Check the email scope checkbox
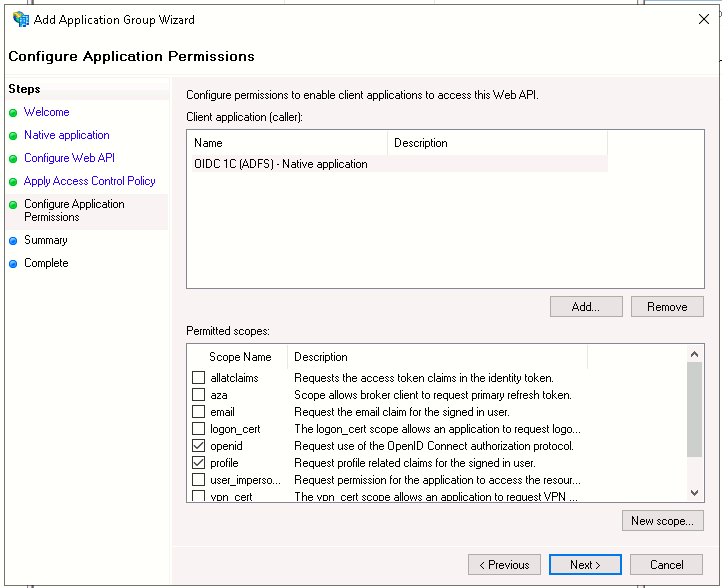722x588 pixels. pos(198,412)
